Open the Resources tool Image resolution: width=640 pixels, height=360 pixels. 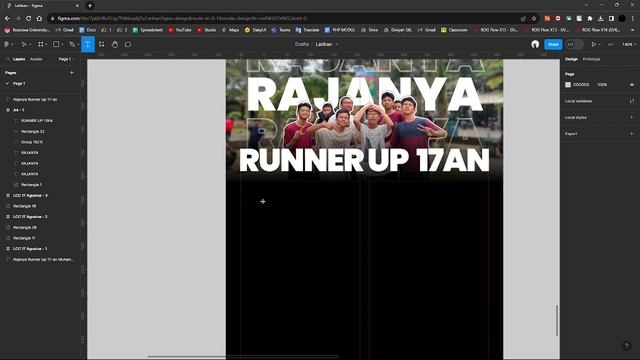(x=102, y=44)
